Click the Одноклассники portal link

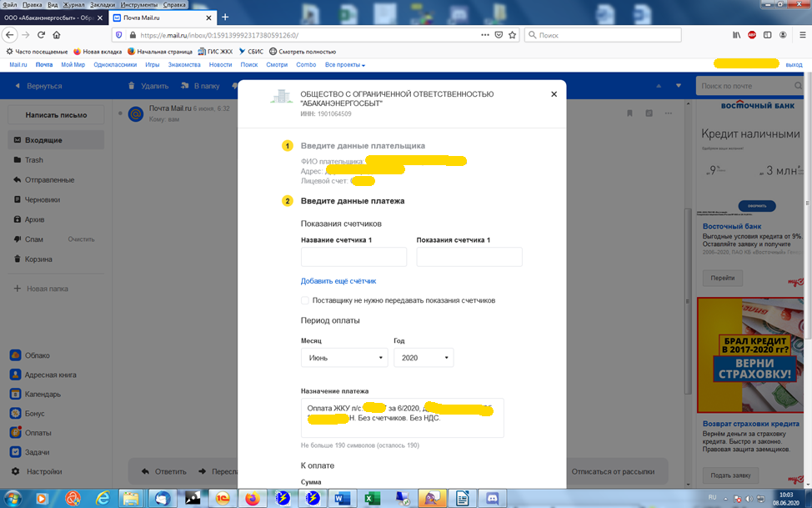tap(115, 65)
